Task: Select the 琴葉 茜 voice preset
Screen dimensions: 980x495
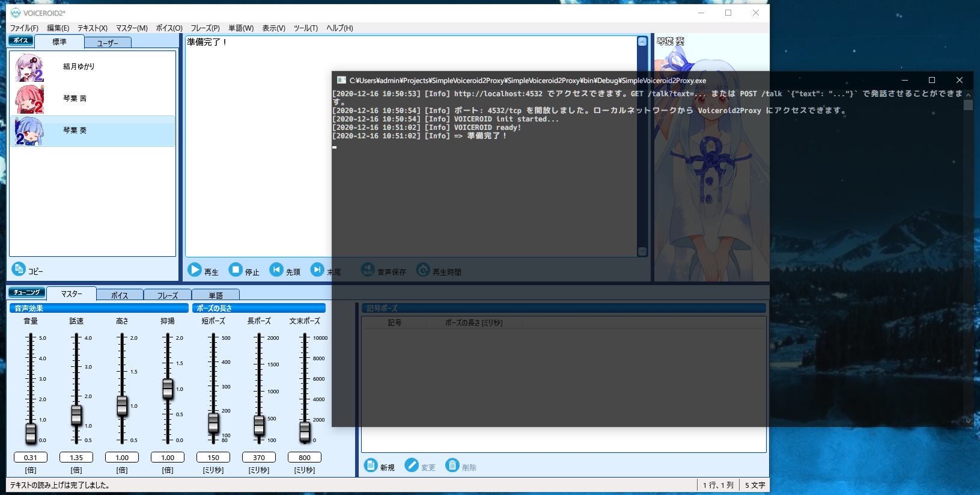Action: tap(93, 99)
